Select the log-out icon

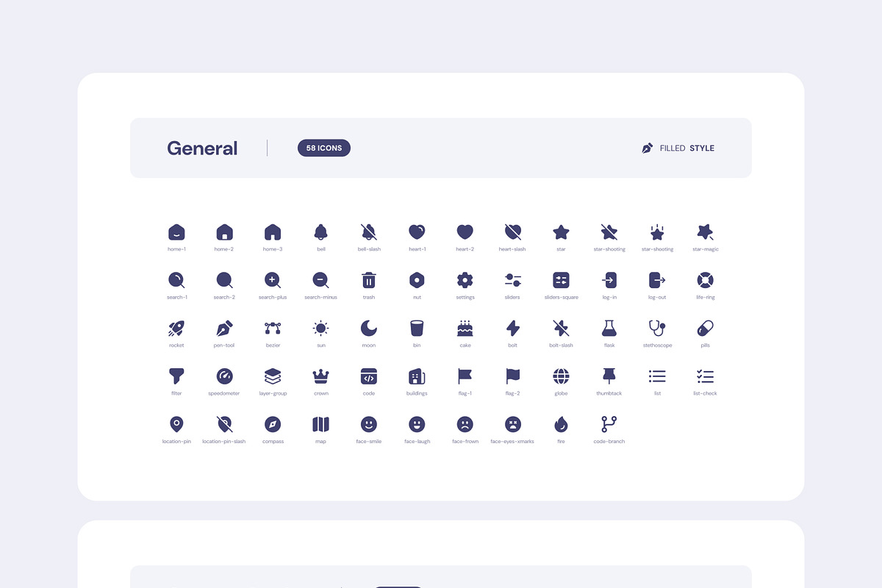pos(657,280)
